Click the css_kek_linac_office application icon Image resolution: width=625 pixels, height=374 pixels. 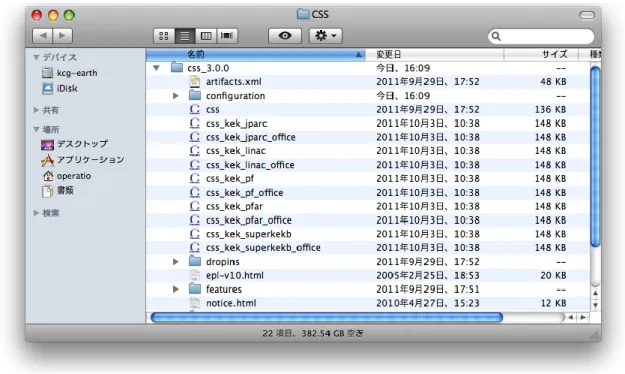pos(195,164)
